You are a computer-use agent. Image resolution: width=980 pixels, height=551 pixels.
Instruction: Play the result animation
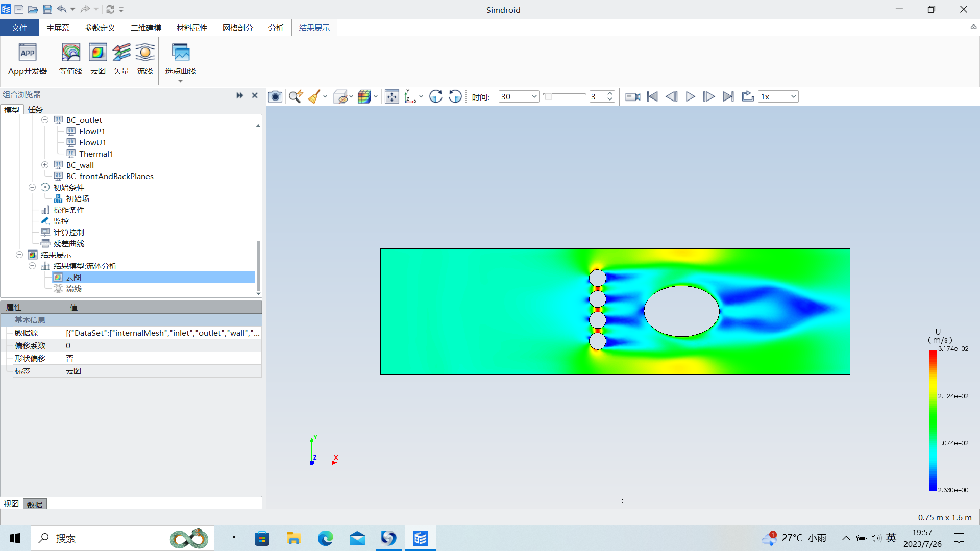(x=691, y=96)
